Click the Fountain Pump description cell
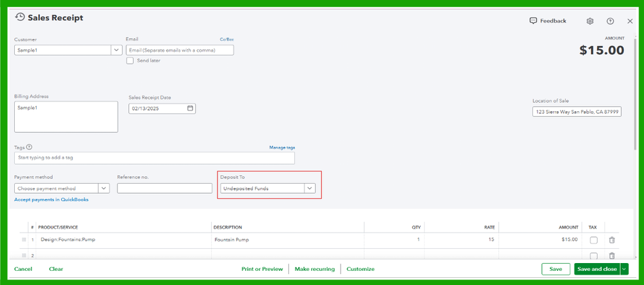644x285 pixels. [x=288, y=239]
